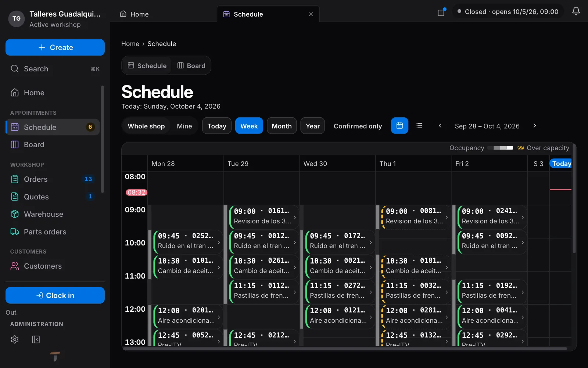This screenshot has width=588, height=368.
Task: Switch to calendar grid view icon
Action: click(x=399, y=126)
